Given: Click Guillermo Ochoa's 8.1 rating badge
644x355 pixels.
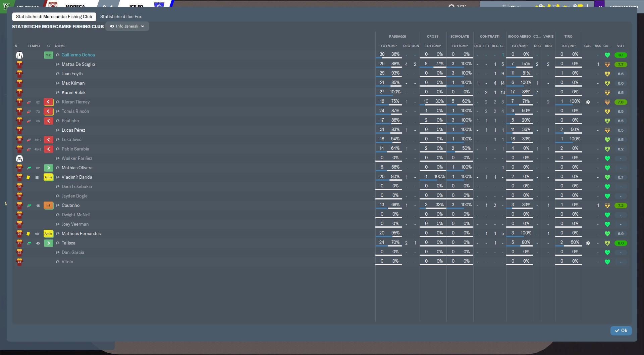Looking at the screenshot, I should point(621,55).
